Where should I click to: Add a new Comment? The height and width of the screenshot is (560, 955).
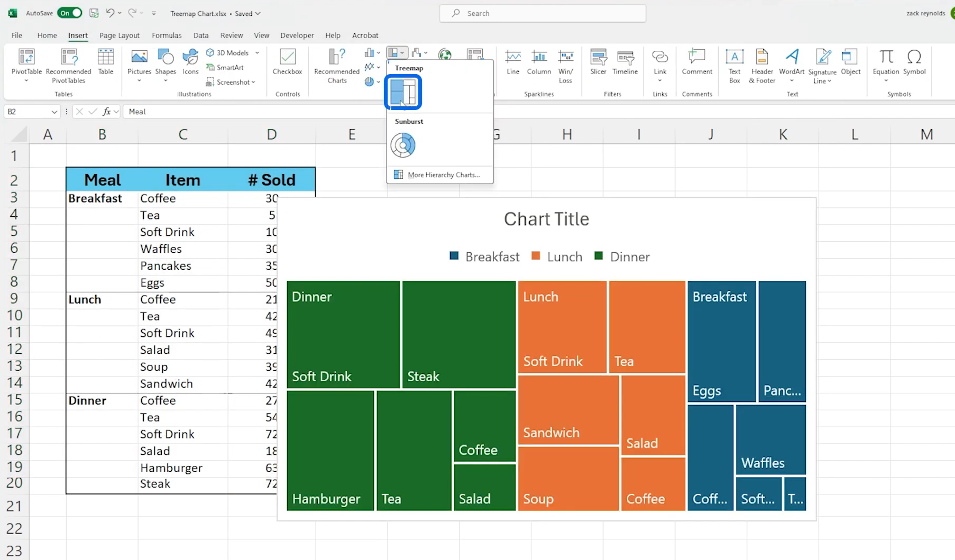[x=697, y=62]
